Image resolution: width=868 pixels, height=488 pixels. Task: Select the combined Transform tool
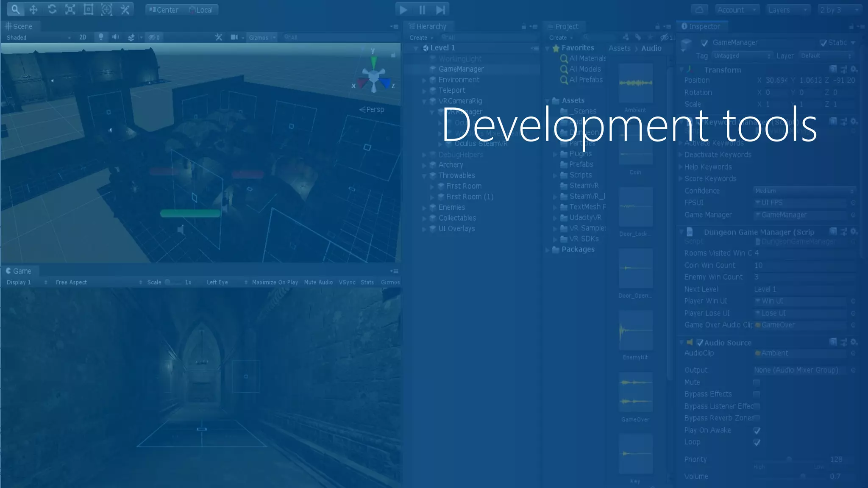106,9
